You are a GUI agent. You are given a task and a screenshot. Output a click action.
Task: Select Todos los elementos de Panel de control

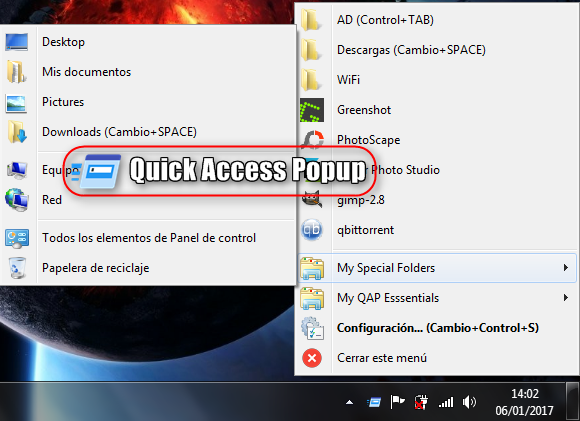pos(148,238)
